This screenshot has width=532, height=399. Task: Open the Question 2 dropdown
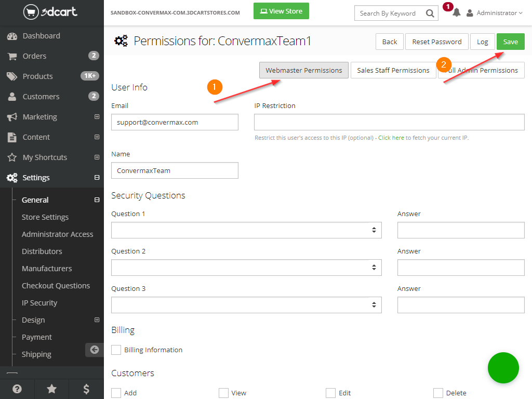[246, 268]
